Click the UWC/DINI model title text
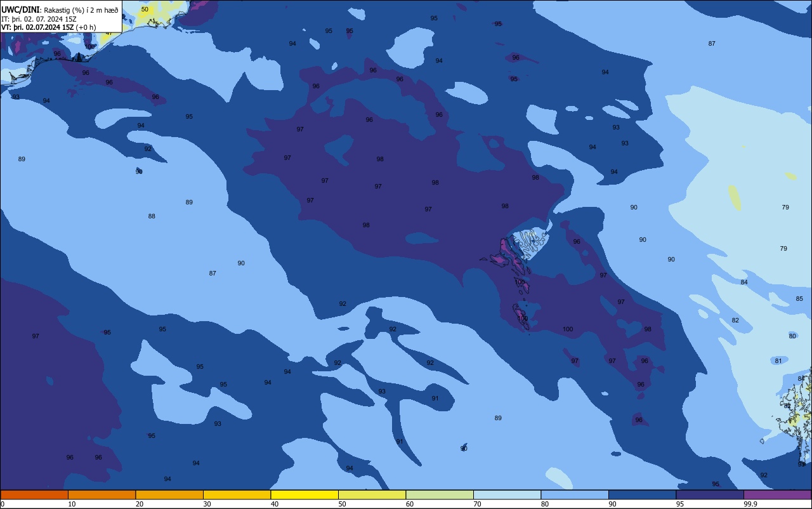Screen dimensions: 812x509 (x=21, y=10)
